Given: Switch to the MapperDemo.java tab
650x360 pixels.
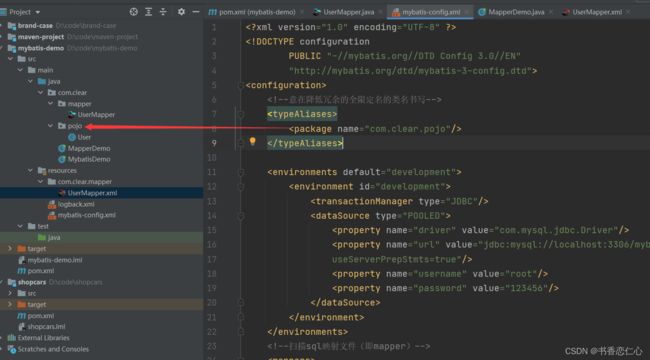Looking at the screenshot, I should point(516,12).
